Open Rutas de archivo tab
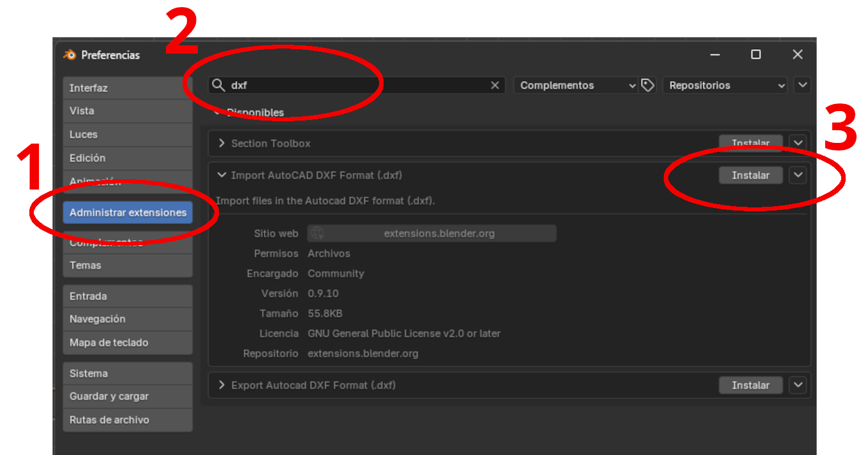 [x=128, y=420]
